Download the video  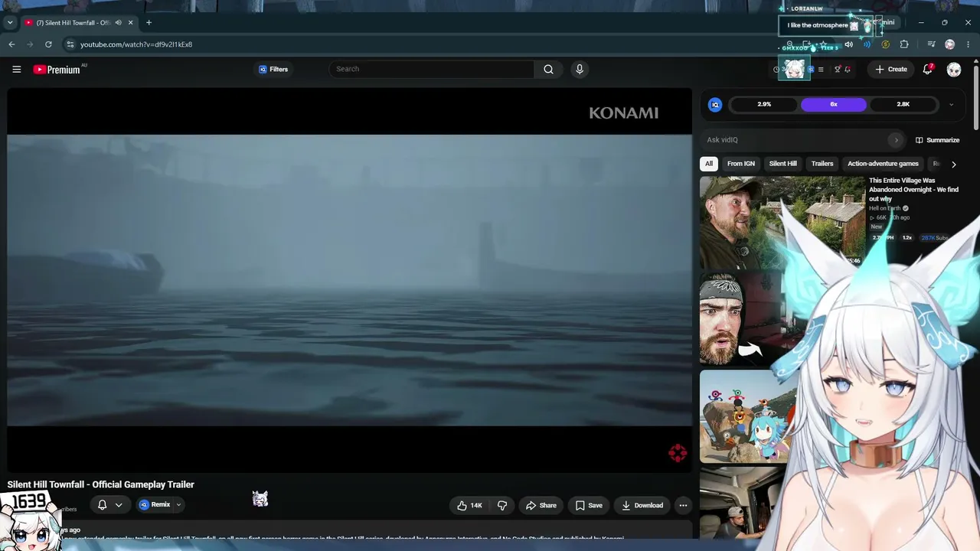click(x=642, y=505)
